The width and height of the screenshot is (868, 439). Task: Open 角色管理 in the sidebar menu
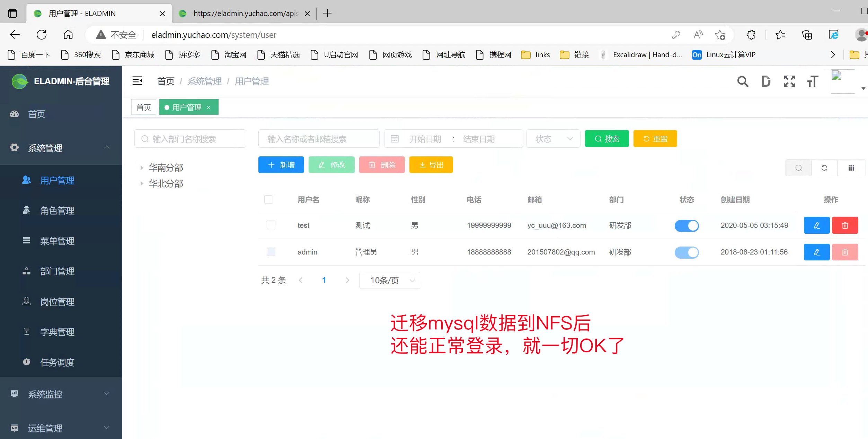[57, 210]
